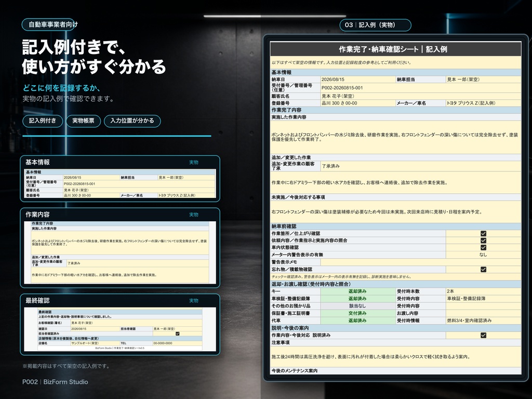
Task: Toggle 作業箇所/仕上がり確認 checkbox
Action: 483,233
